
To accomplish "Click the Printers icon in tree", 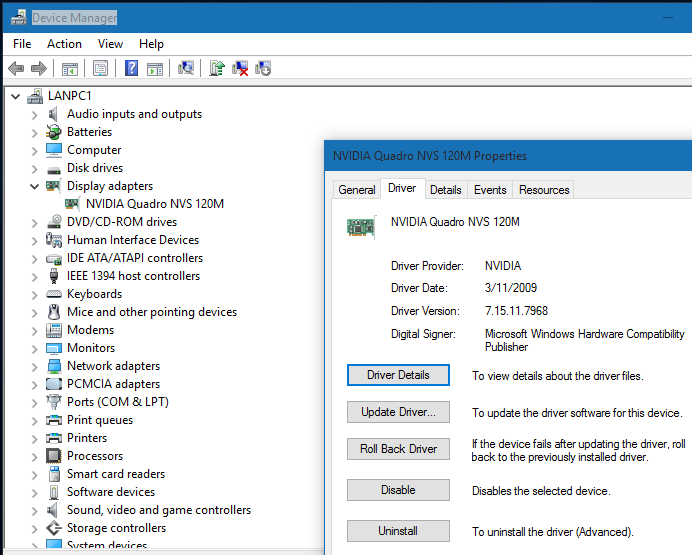I will 54,438.
